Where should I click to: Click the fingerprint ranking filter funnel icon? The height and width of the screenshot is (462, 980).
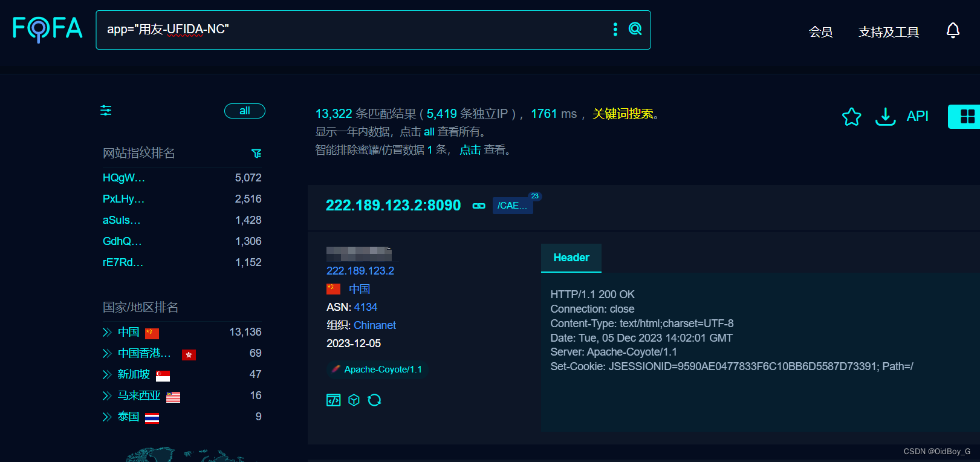(256, 154)
